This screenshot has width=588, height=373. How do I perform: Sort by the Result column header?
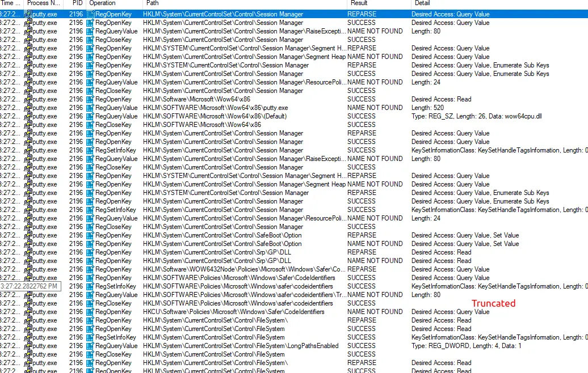(x=359, y=3)
